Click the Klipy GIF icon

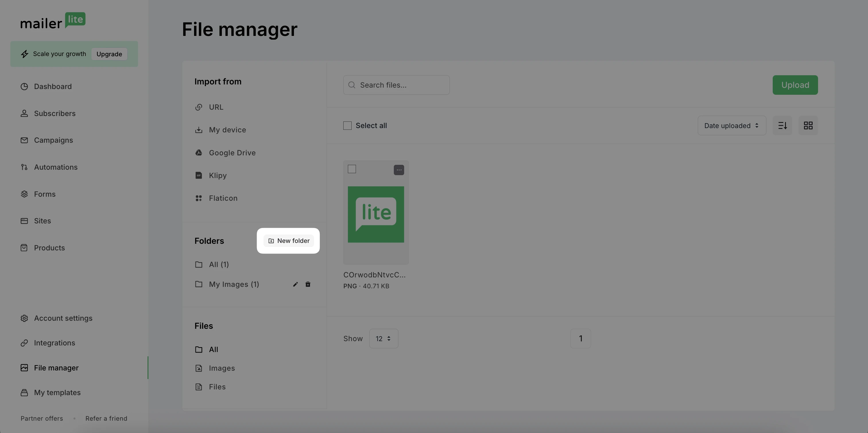pos(199,175)
